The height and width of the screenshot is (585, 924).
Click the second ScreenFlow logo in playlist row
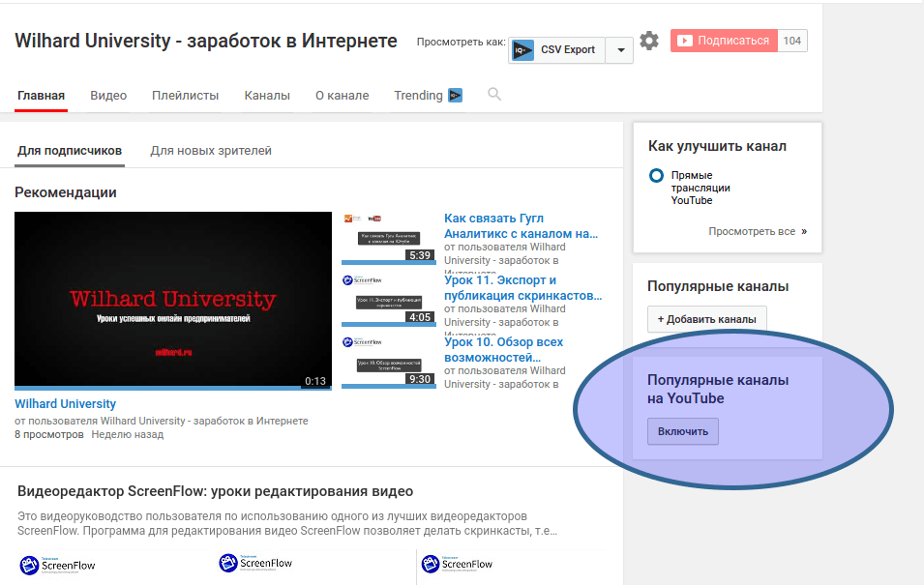(255, 563)
